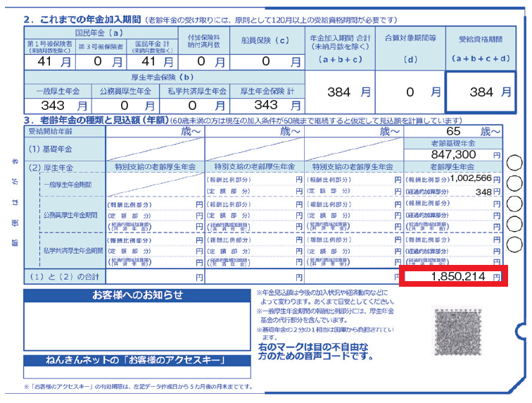532x403 pixels.
Task: Click the '一般厚生年金期間' row label
Action: click(68, 185)
